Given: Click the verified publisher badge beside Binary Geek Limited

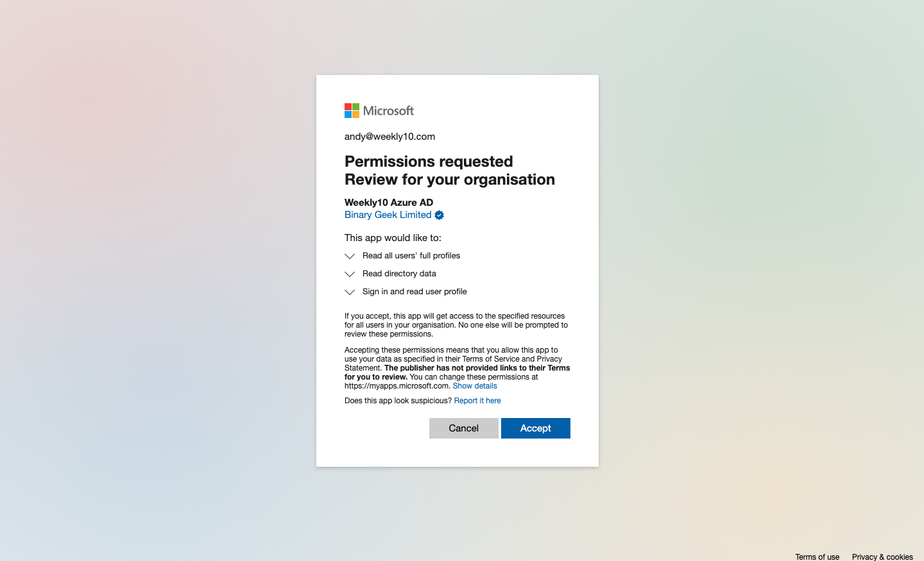Looking at the screenshot, I should click(439, 215).
